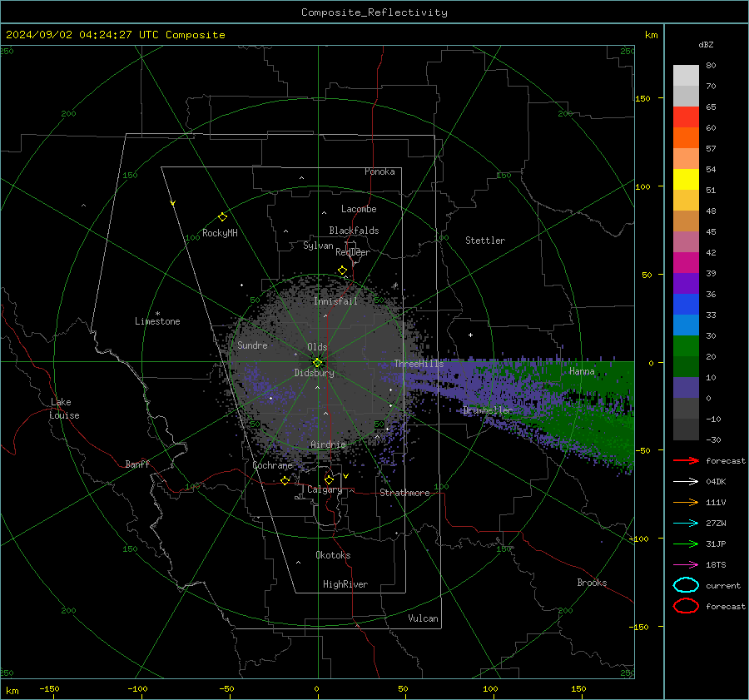Click the Brooks city label
This screenshot has height=700, width=749.
[592, 583]
